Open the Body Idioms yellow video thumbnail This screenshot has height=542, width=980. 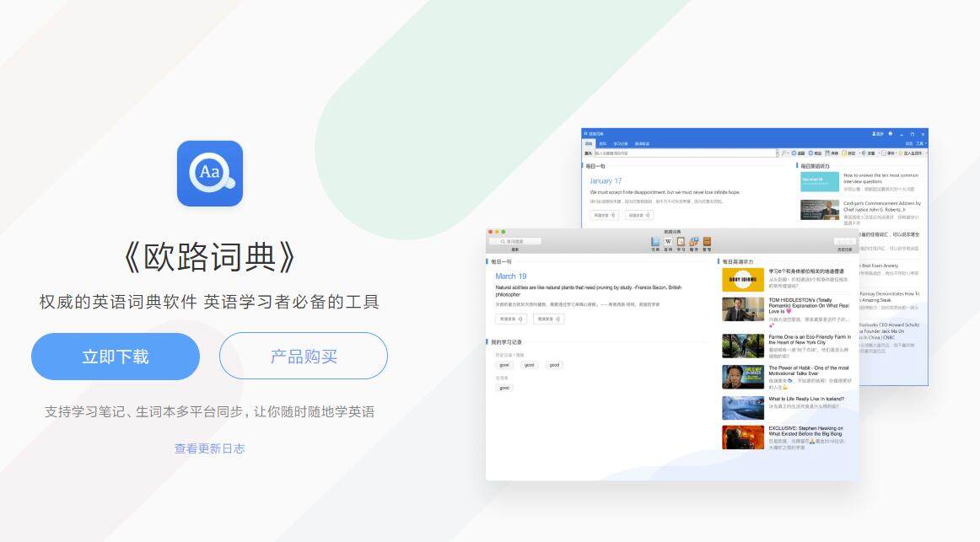pyautogui.click(x=742, y=280)
